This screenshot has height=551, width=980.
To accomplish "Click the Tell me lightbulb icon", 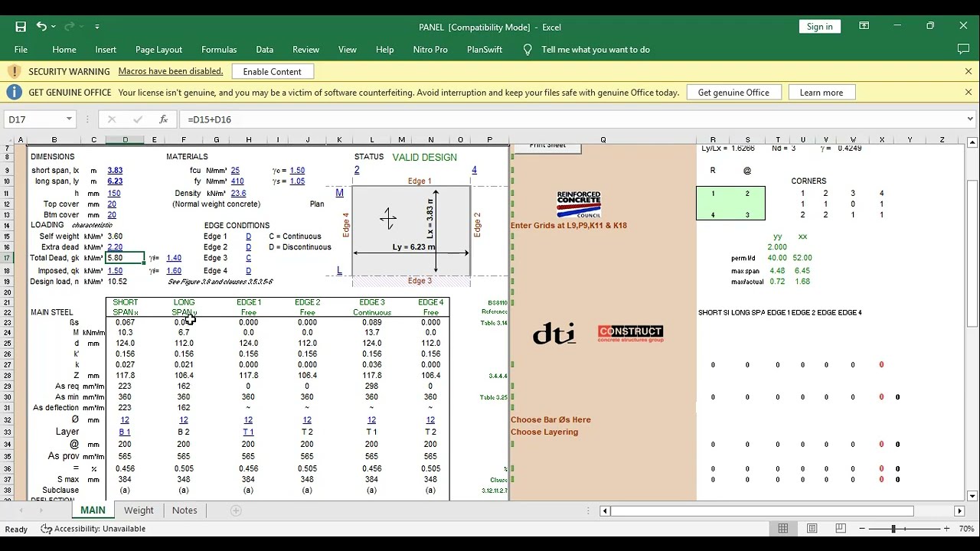I will [528, 50].
